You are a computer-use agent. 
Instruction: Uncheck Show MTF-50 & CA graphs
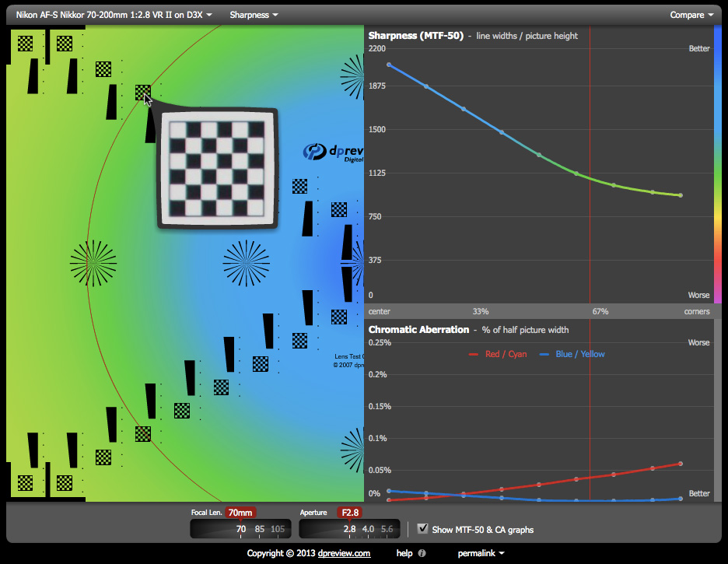[423, 529]
